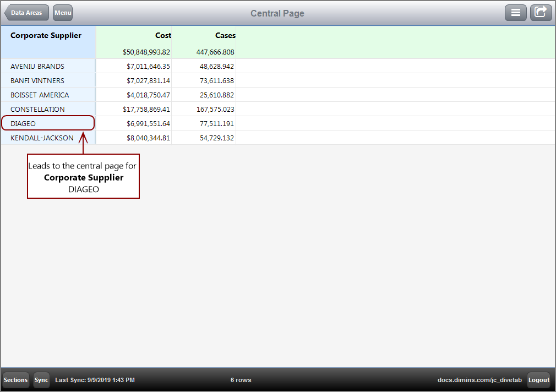Click BOISSET AMERICA cases 25,610.882

coord(217,95)
